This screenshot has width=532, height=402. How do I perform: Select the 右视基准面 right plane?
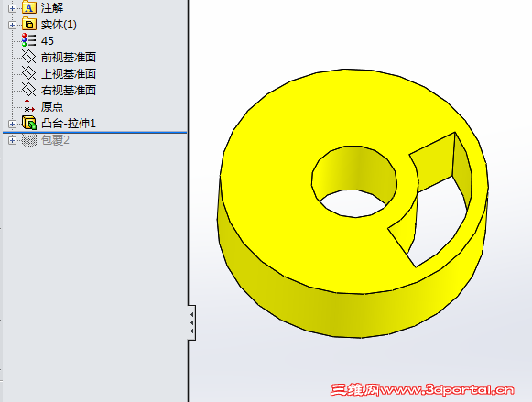tap(69, 90)
